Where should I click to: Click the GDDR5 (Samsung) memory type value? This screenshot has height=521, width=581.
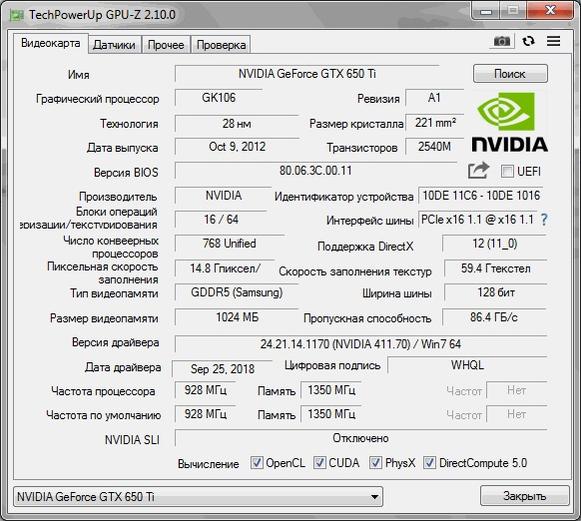(x=237, y=292)
